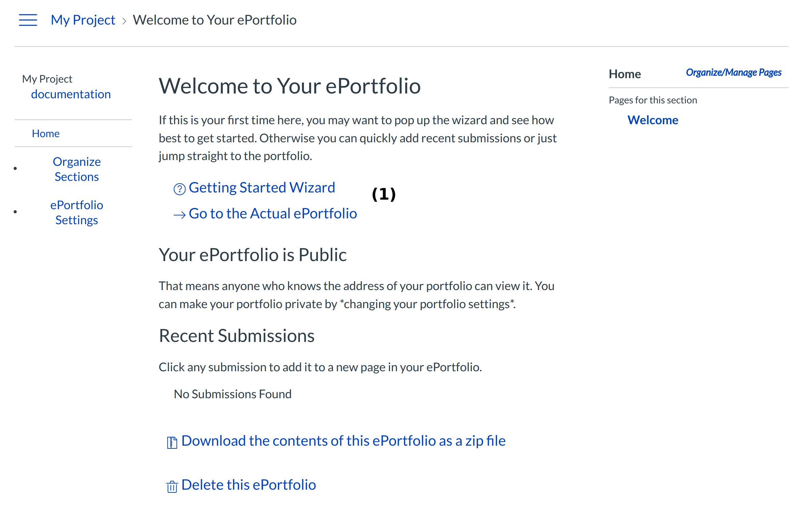The image size is (798, 532).
Task: Open ePortfolio Settings in sidebar
Action: point(77,213)
